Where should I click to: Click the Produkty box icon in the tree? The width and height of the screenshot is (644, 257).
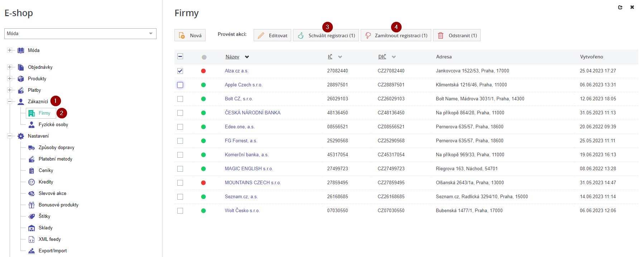(x=21, y=78)
